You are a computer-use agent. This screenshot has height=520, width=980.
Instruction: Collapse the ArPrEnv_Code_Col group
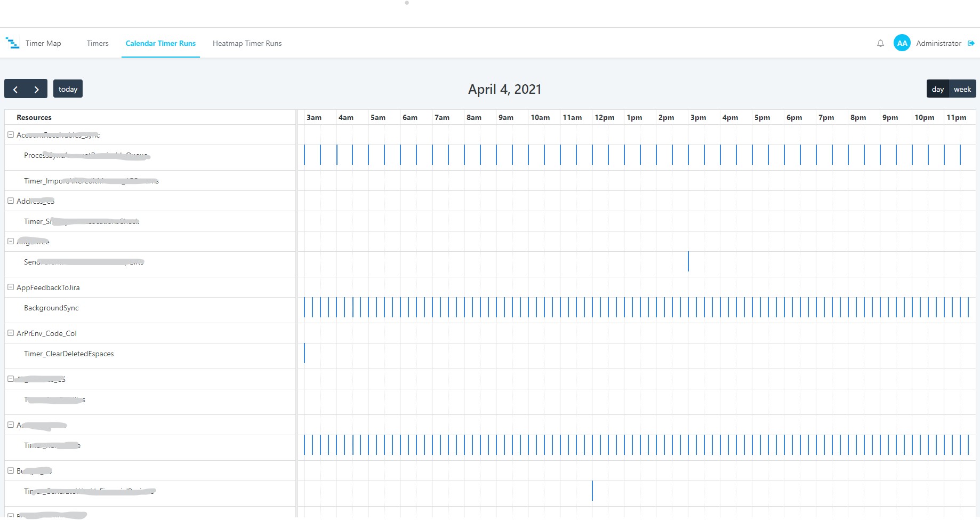pyautogui.click(x=11, y=333)
